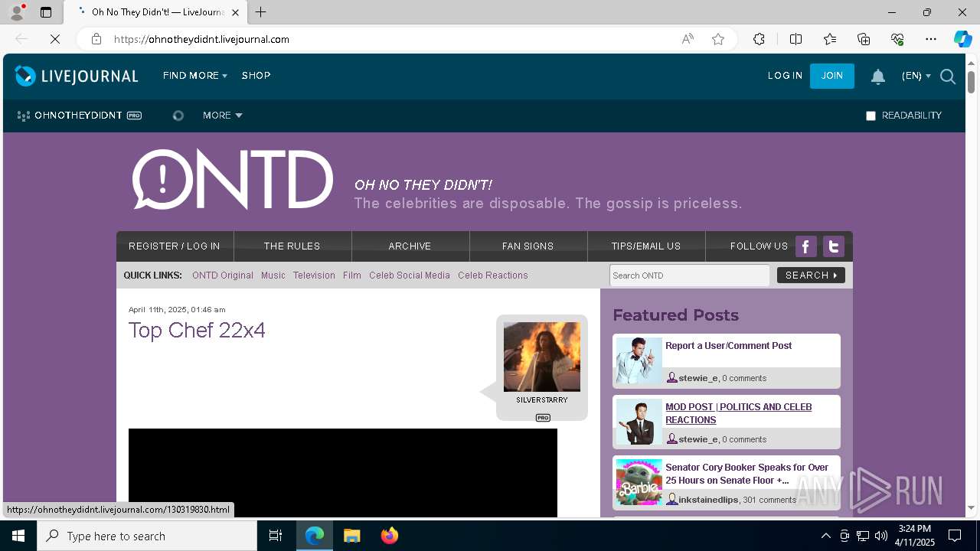Click the SILVERSTARRY username

click(x=542, y=400)
